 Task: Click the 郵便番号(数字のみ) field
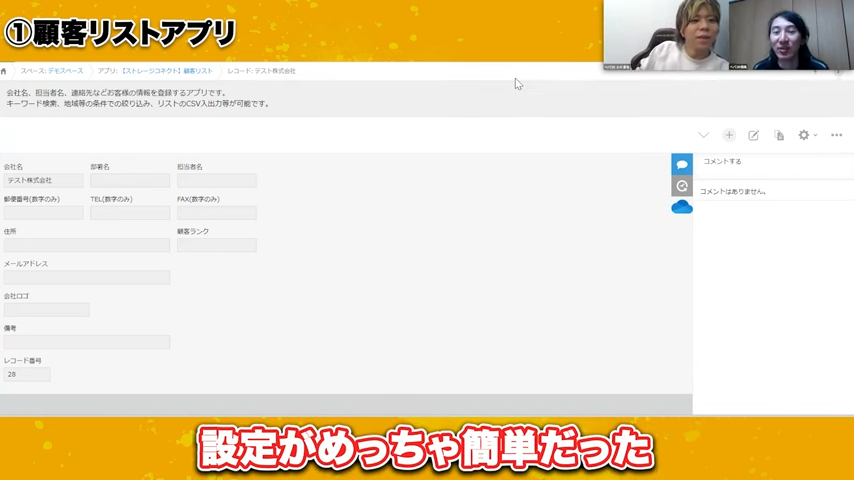point(44,213)
